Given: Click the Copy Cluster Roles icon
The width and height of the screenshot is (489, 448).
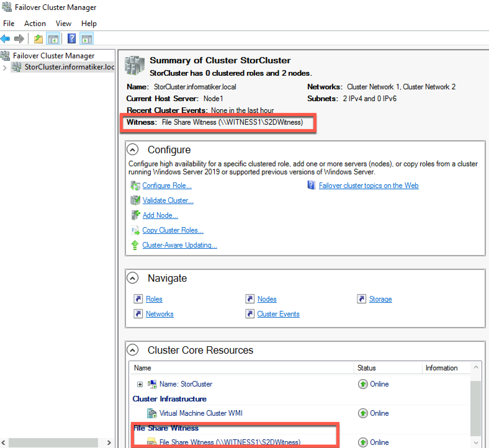Looking at the screenshot, I should click(x=135, y=230).
